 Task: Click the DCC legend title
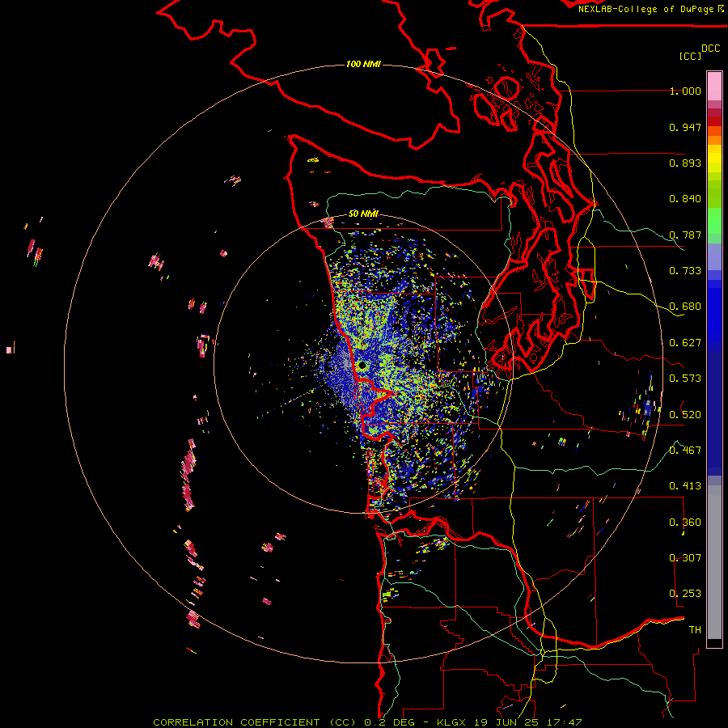point(711,49)
